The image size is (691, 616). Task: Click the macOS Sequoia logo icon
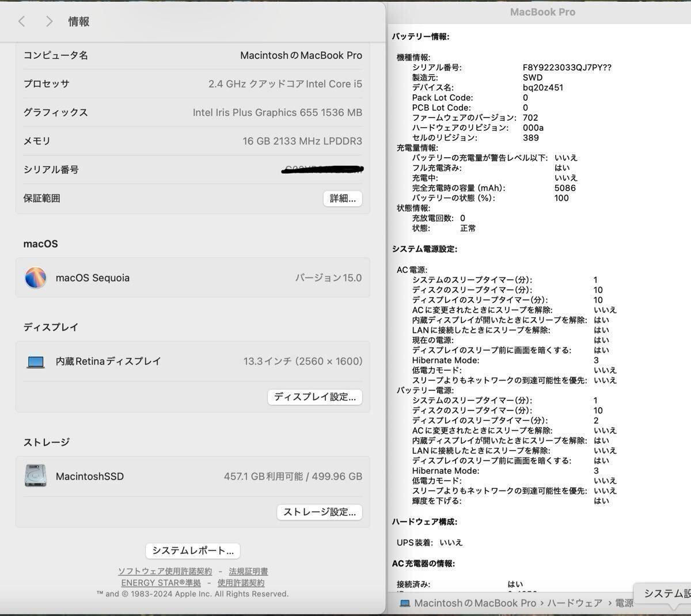click(36, 277)
